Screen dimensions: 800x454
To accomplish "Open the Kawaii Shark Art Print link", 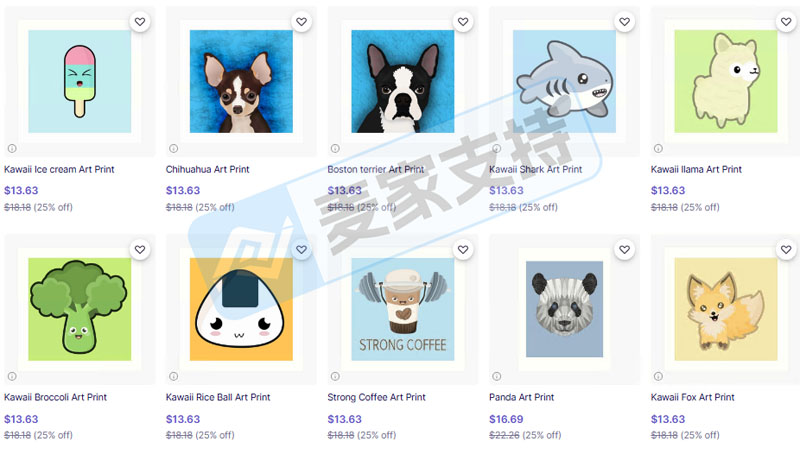I will pyautogui.click(x=535, y=169).
